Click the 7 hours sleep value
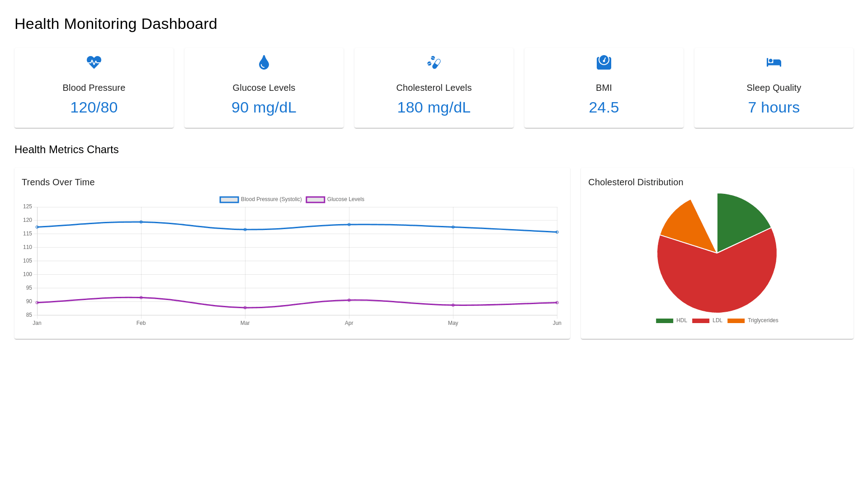868x488 pixels. 774,108
